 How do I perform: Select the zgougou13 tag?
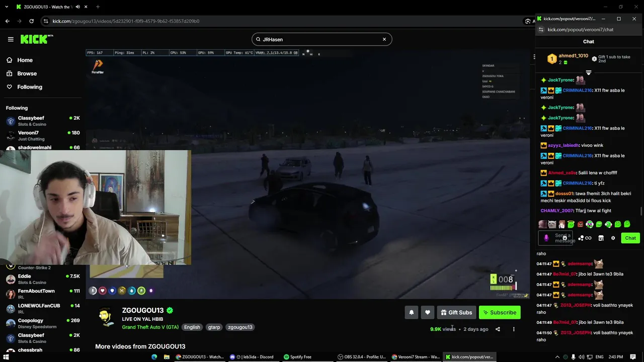pyautogui.click(x=240, y=327)
